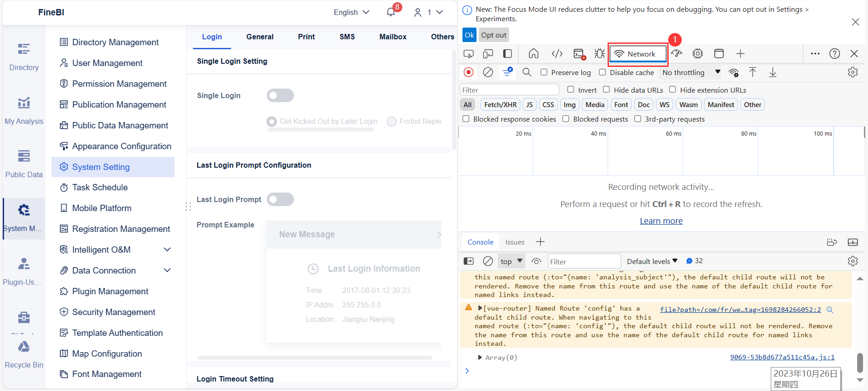
Task: Toggle live expression eye icon in Console
Action: [x=537, y=261]
